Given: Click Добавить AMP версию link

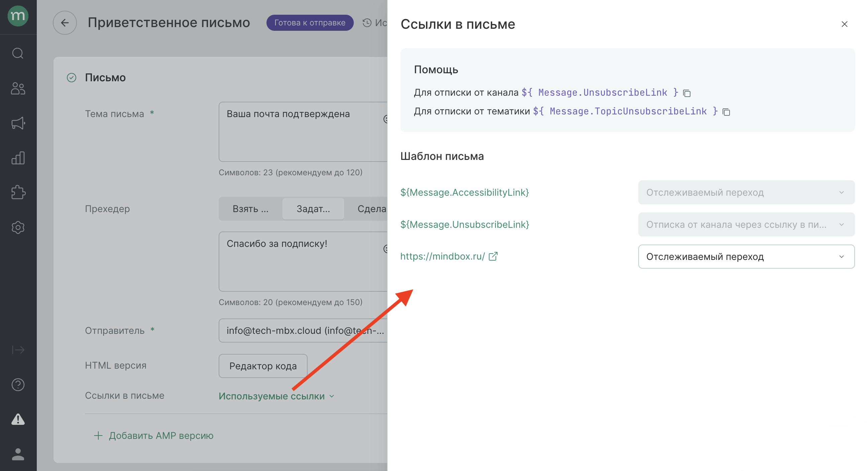Looking at the screenshot, I should [161, 435].
